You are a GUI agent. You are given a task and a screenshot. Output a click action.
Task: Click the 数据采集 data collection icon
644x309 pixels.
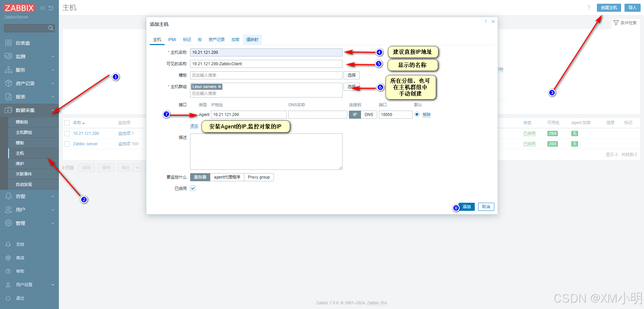tap(8, 110)
